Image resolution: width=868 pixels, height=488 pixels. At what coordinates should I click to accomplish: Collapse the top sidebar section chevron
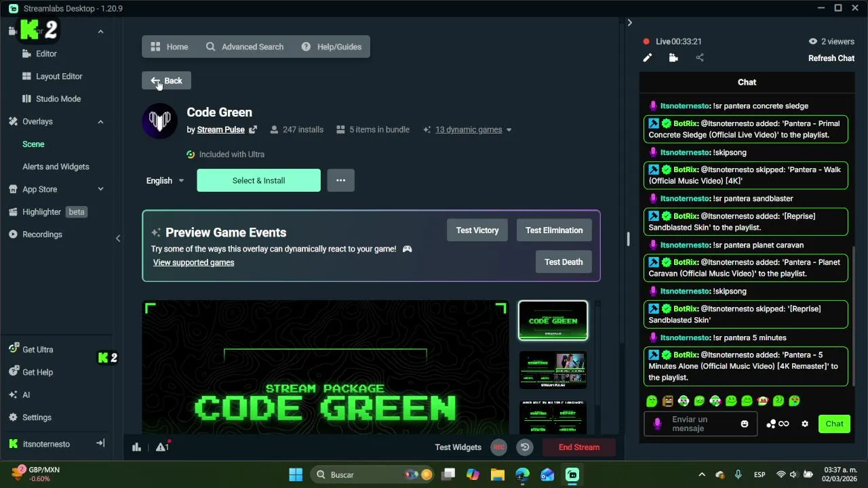[100, 31]
